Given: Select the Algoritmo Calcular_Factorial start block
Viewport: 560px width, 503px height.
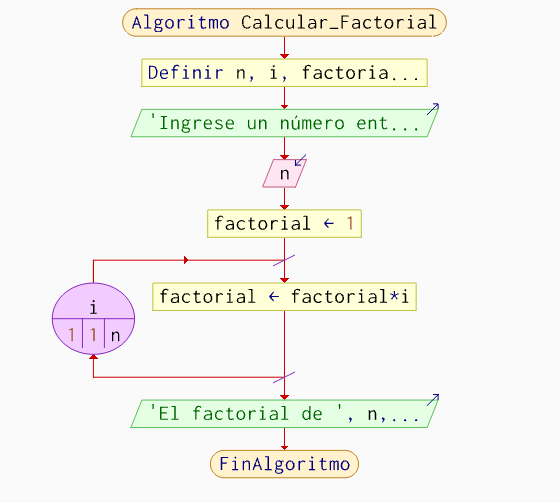Looking at the screenshot, I should (284, 23).
